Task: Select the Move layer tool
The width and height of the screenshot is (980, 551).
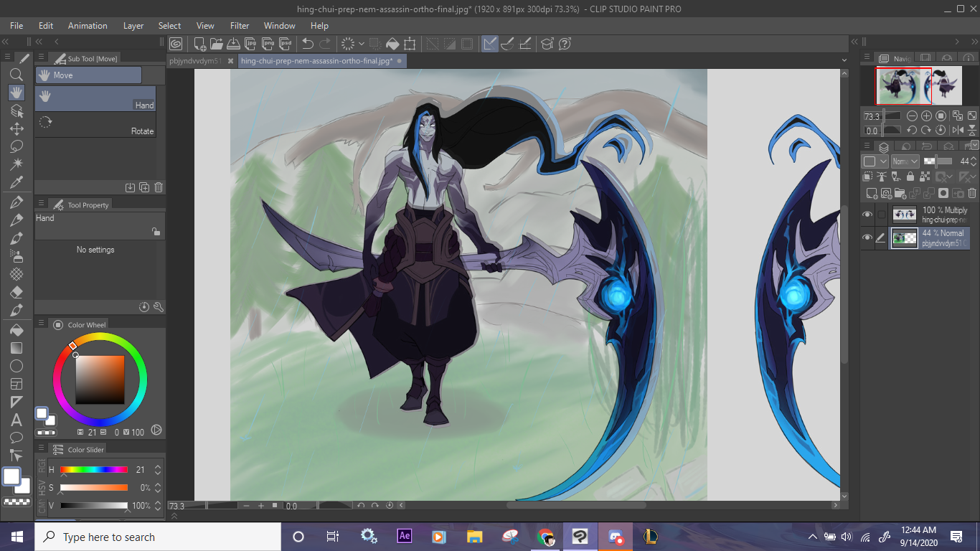Action: [17, 128]
